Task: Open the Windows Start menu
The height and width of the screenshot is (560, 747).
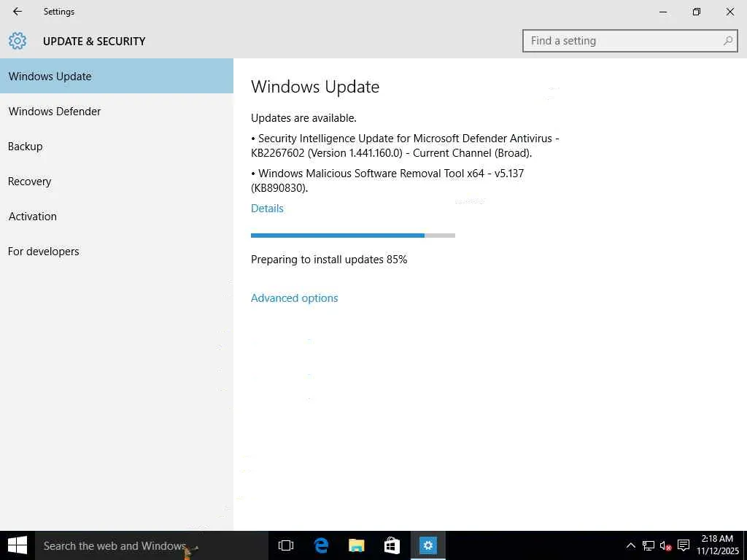Action: (x=18, y=545)
